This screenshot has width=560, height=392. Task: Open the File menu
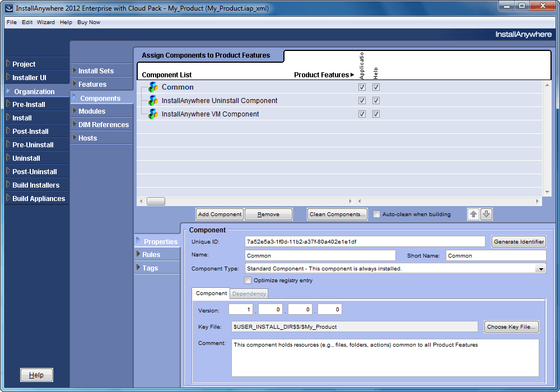click(x=12, y=22)
